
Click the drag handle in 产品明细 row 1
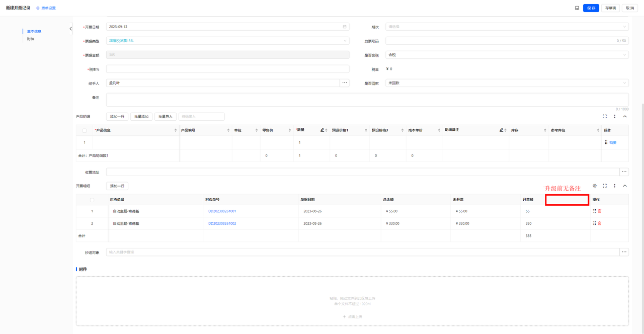[x=606, y=142]
